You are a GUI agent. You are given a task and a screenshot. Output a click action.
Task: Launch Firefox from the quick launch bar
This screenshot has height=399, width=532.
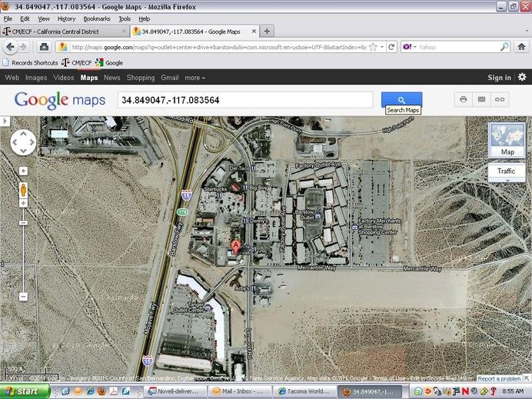point(101,391)
